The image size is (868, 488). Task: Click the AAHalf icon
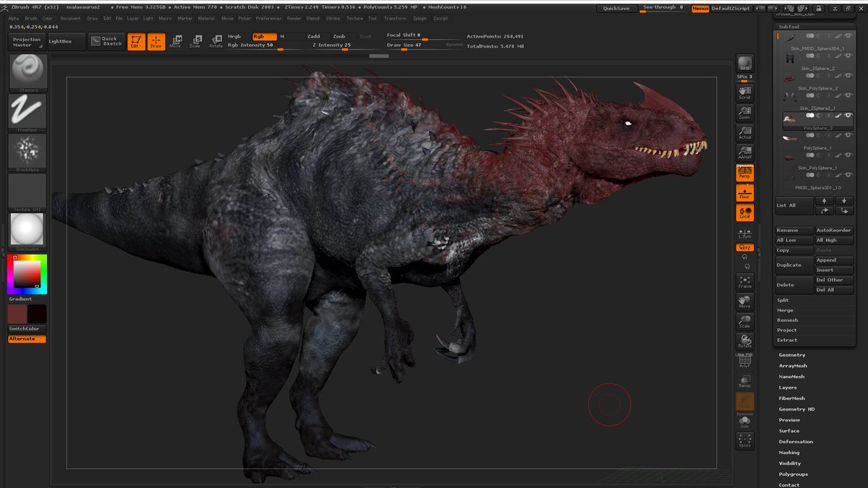(x=744, y=153)
